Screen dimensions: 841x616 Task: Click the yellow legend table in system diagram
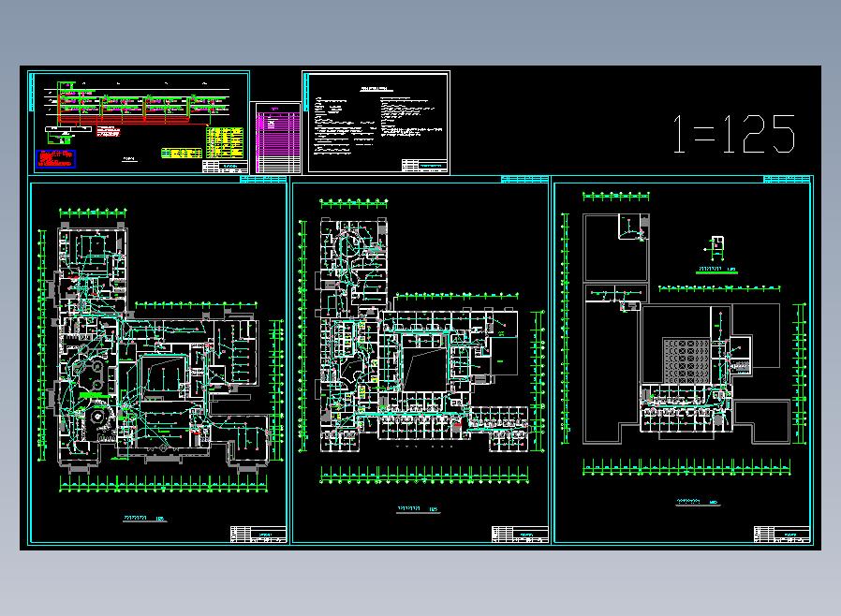[226, 142]
